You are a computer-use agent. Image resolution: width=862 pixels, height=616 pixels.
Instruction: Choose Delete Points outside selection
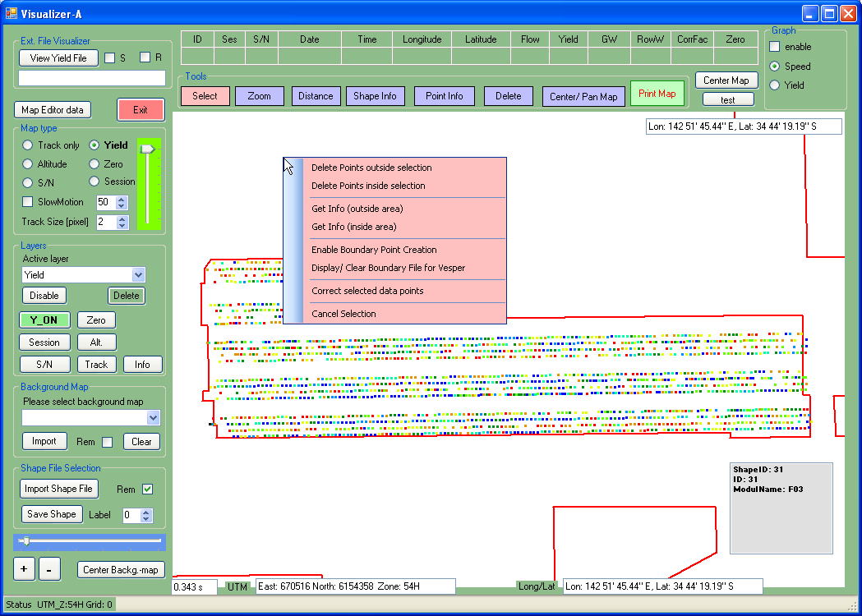click(371, 168)
